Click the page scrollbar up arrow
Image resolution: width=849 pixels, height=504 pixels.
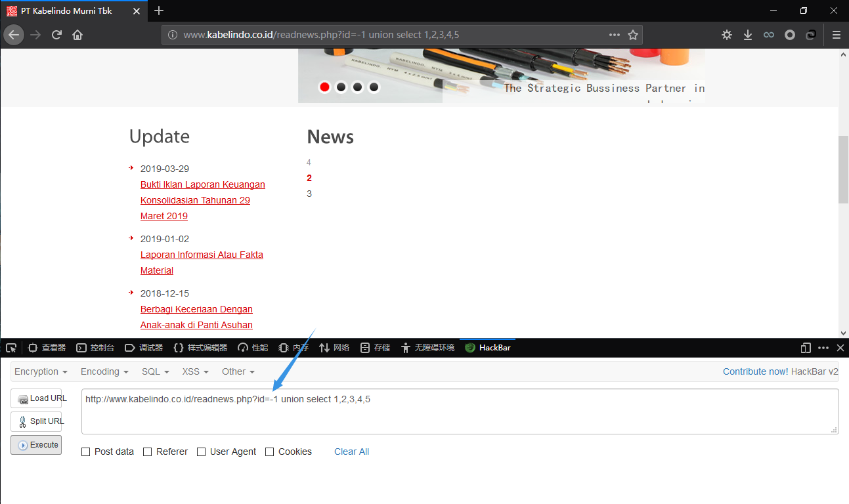844,54
